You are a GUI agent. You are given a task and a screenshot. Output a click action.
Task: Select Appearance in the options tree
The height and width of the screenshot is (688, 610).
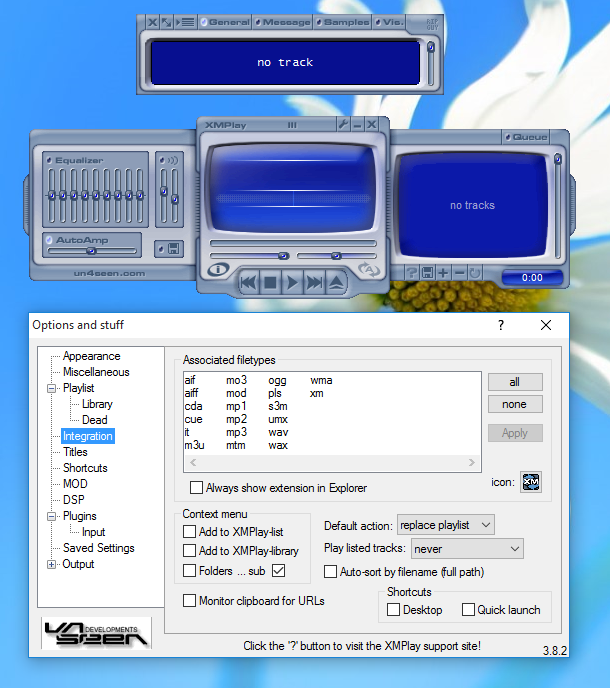tap(91, 356)
